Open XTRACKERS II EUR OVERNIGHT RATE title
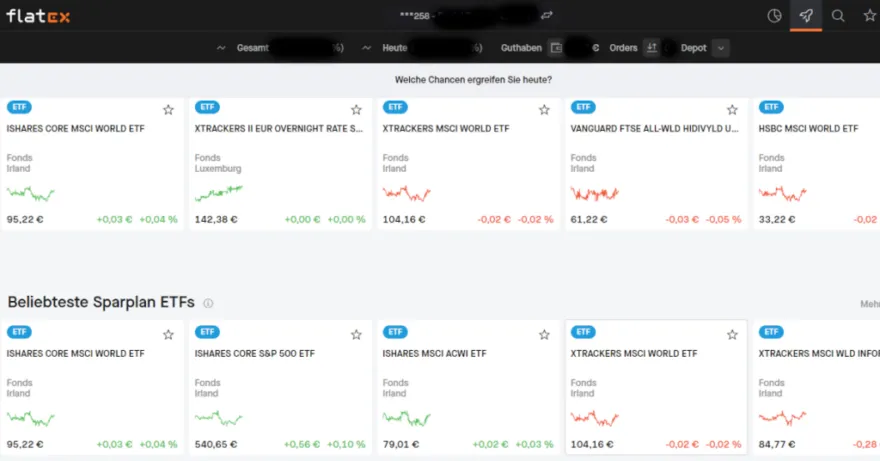Screen dimensions: 880x461 278,129
